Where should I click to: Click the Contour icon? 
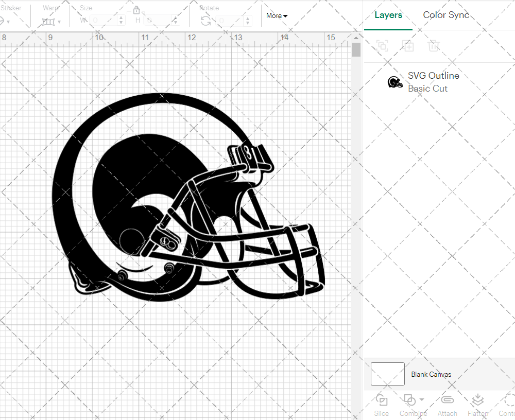point(509,400)
